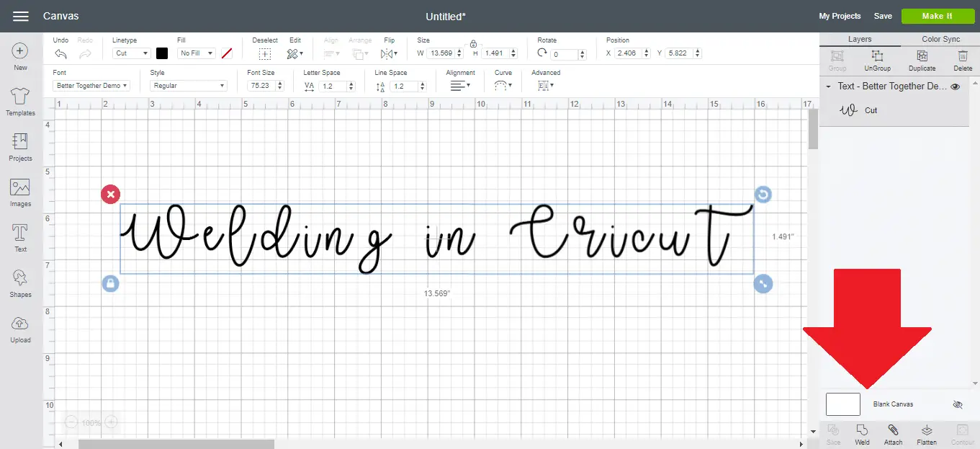
Task: Hide the Text - Better Together layer
Action: [956, 86]
